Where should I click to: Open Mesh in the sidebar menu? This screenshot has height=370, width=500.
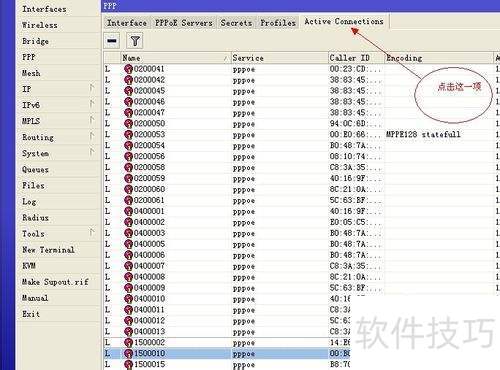(x=31, y=73)
